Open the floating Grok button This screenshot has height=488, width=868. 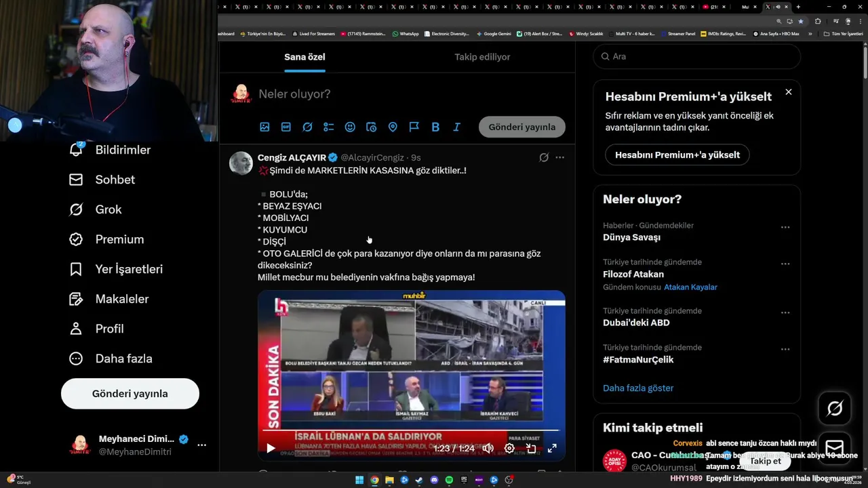835,408
